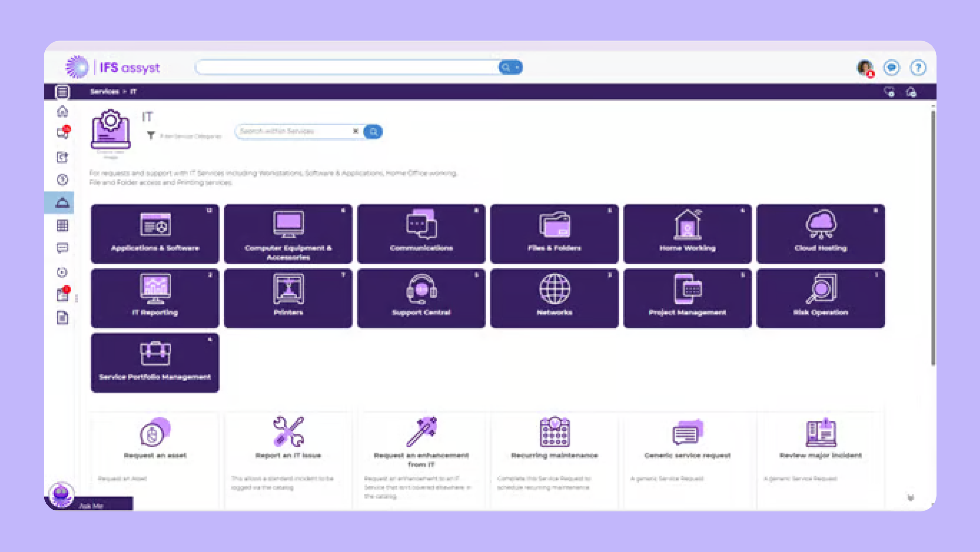Click the sidebar help question icon

tap(62, 179)
